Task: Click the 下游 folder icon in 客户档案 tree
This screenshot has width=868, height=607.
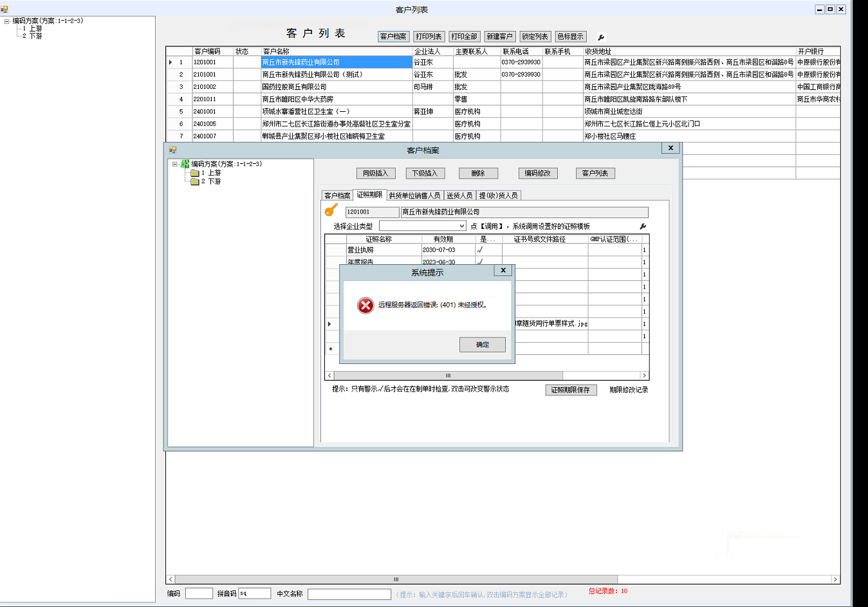Action: click(194, 181)
